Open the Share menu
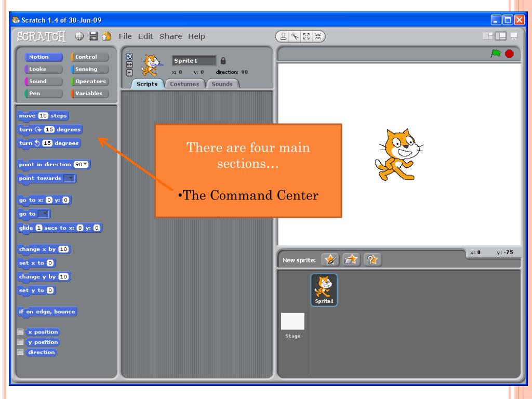 pos(170,36)
